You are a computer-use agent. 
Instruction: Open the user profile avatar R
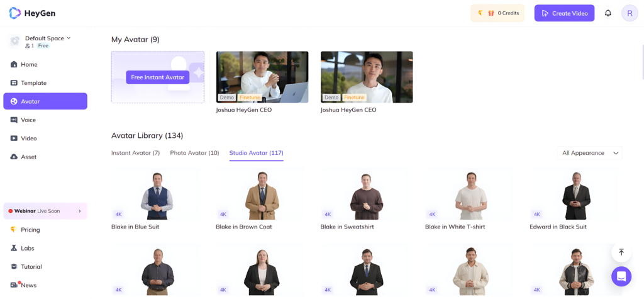point(630,13)
